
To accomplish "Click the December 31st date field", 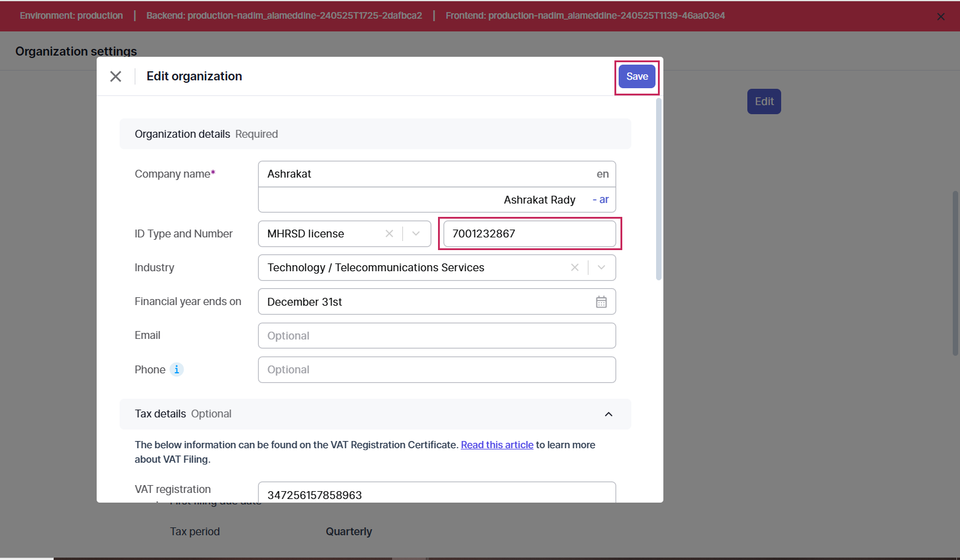I will (x=437, y=301).
